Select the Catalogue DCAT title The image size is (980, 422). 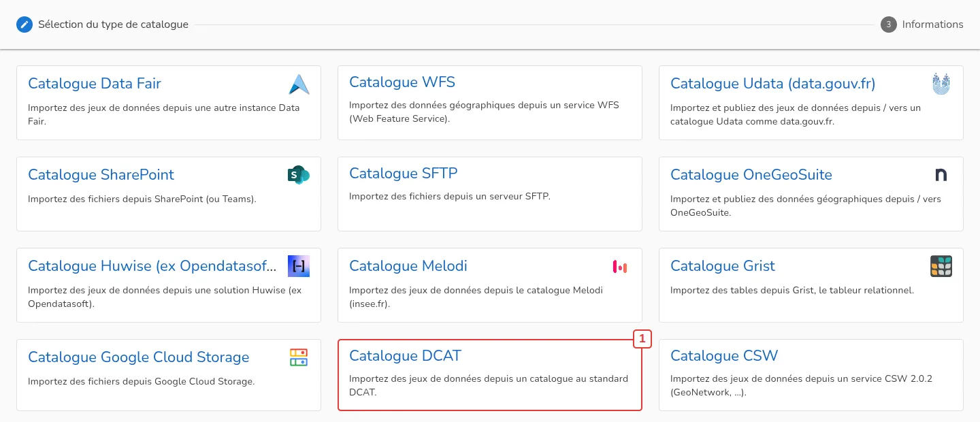[x=405, y=356]
